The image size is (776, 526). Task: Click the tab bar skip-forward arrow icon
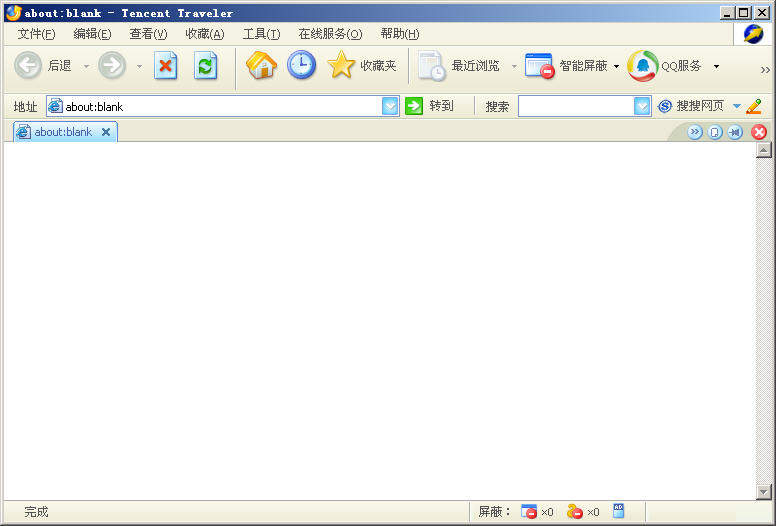[735, 132]
